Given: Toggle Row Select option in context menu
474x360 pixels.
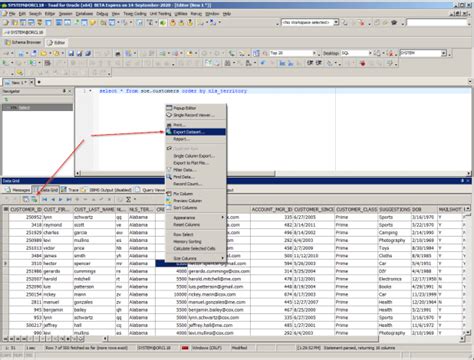Looking at the screenshot, I should click(196, 235).
